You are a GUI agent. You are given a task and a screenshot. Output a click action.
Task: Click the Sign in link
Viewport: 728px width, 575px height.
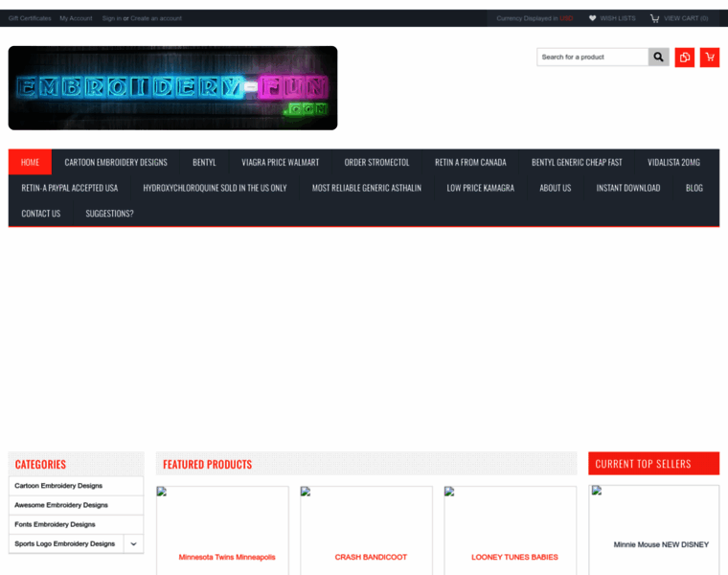112,18
